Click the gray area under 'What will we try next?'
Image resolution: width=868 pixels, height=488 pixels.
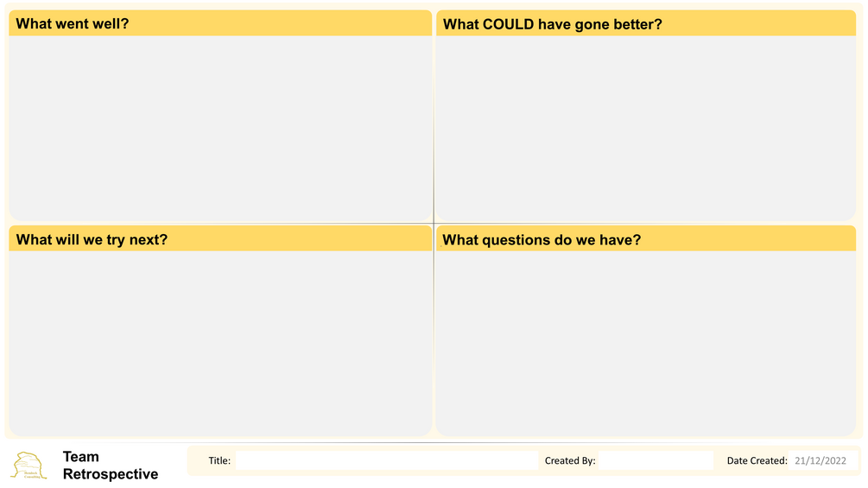[x=219, y=343]
